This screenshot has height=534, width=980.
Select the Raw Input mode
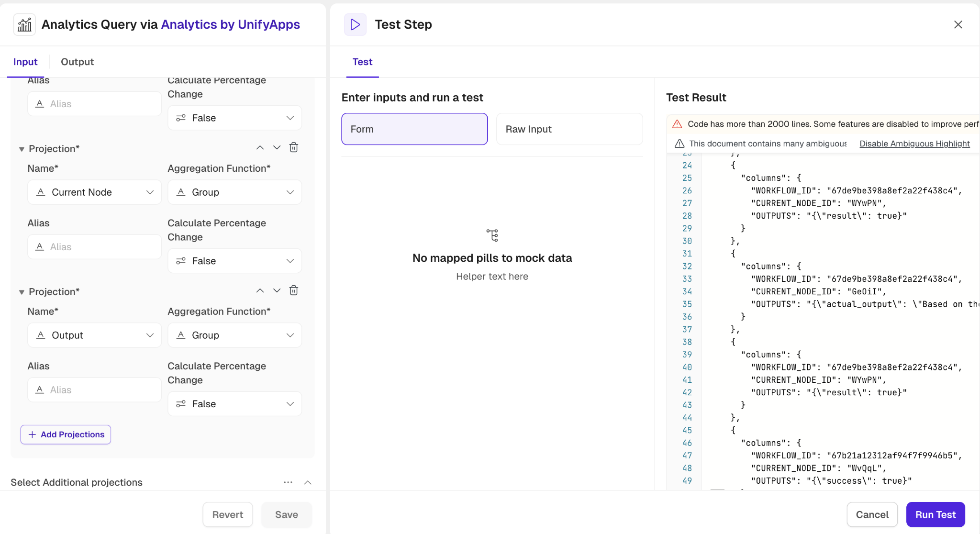point(569,129)
